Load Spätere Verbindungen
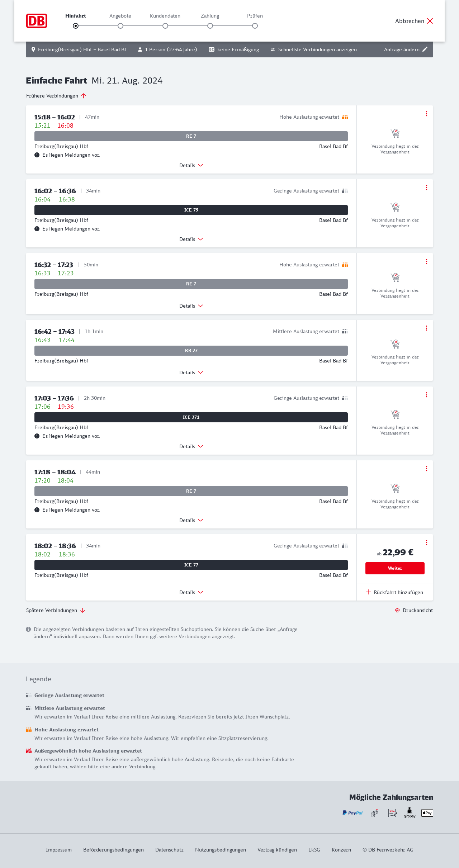The image size is (459, 868). (x=56, y=610)
